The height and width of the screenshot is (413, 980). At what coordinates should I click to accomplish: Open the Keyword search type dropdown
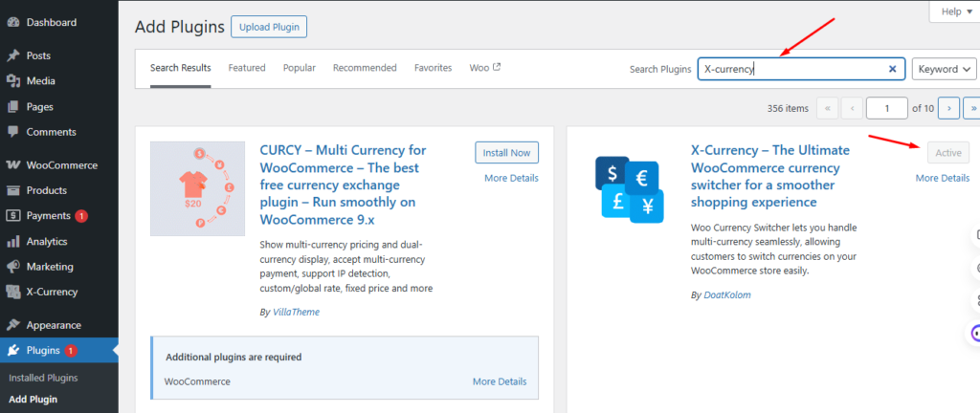pyautogui.click(x=945, y=69)
